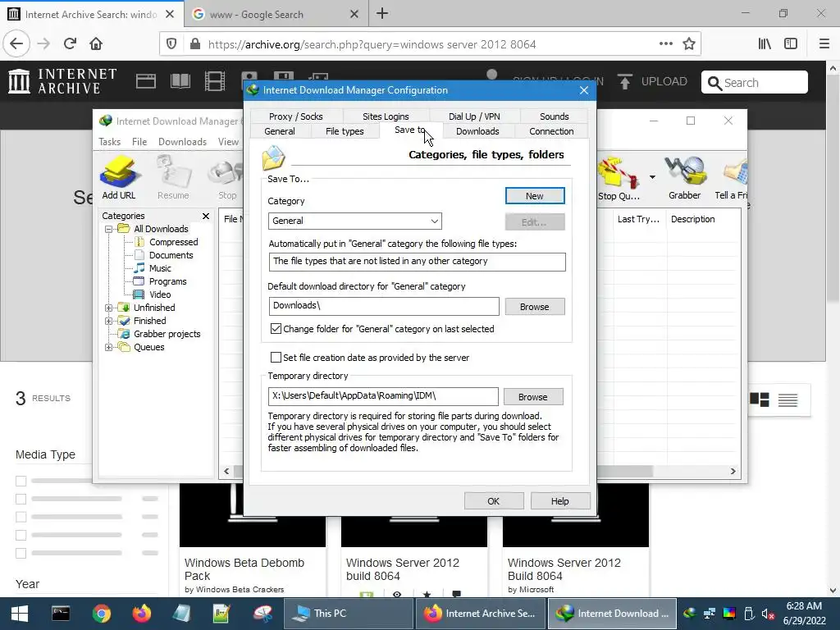Bookmark this page with the star icon

point(689,44)
